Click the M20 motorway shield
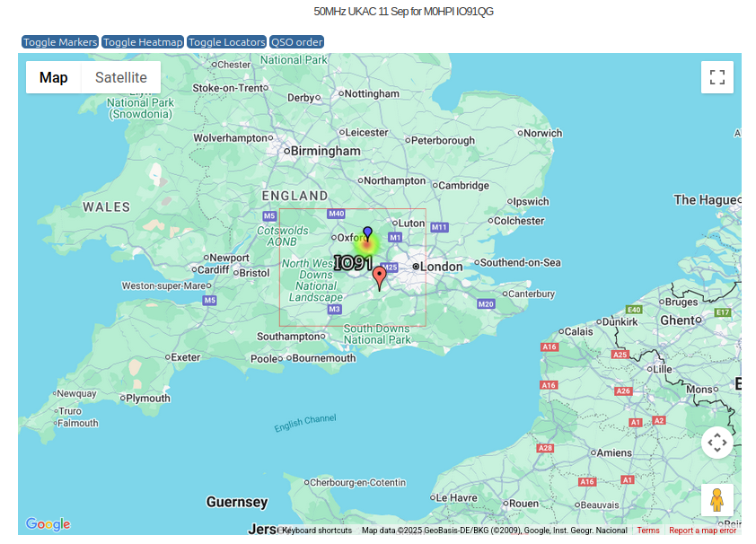 (486, 304)
